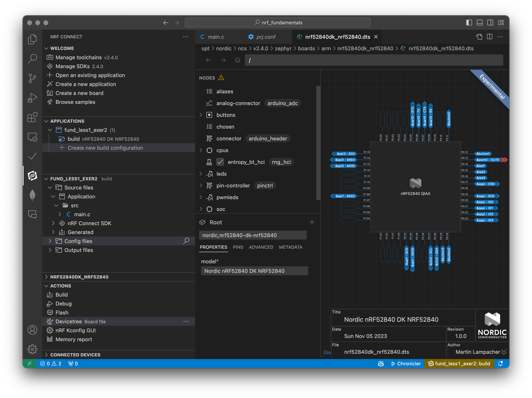532x398 pixels.
Task: Click search icon on Config files row
Action: coord(186,241)
